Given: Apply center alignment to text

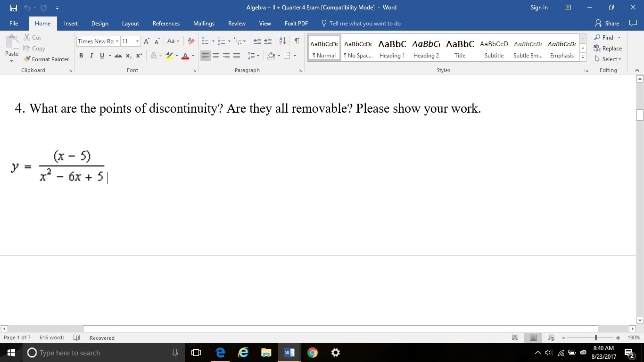Looking at the screenshot, I should [x=216, y=56].
